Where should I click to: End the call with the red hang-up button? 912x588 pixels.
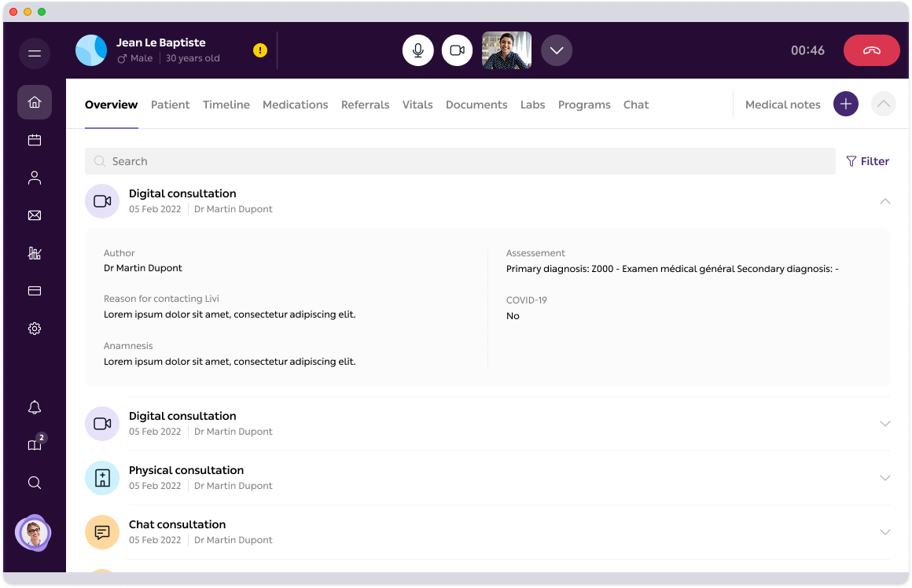pyautogui.click(x=871, y=50)
